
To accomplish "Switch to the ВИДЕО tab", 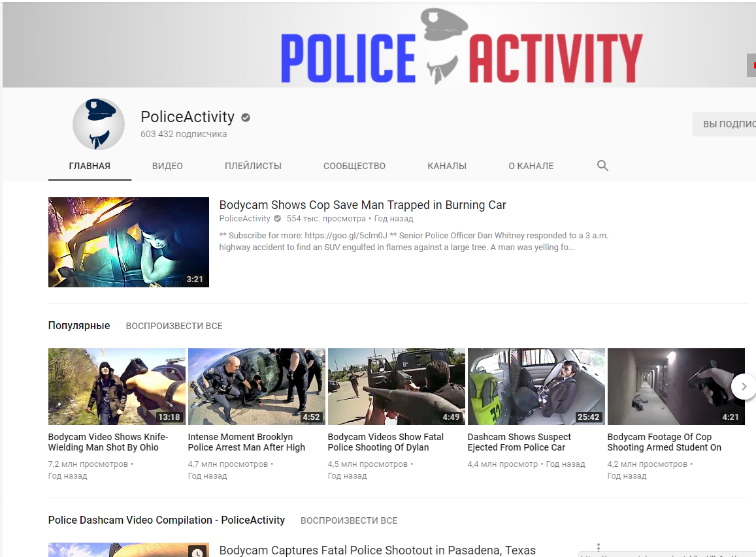I will point(167,166).
